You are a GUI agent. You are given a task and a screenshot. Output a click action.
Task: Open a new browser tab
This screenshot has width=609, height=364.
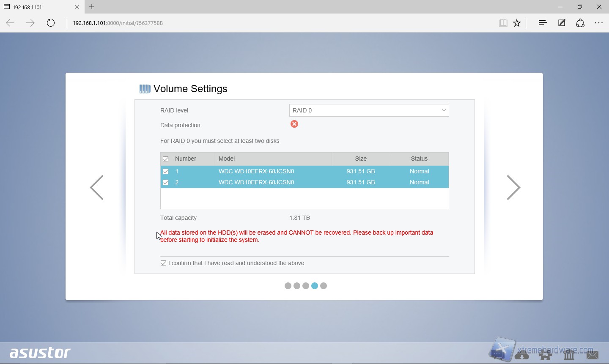coord(92,7)
